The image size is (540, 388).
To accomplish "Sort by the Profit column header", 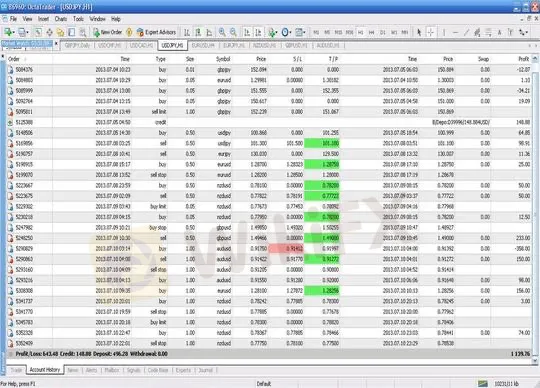I will [x=523, y=59].
